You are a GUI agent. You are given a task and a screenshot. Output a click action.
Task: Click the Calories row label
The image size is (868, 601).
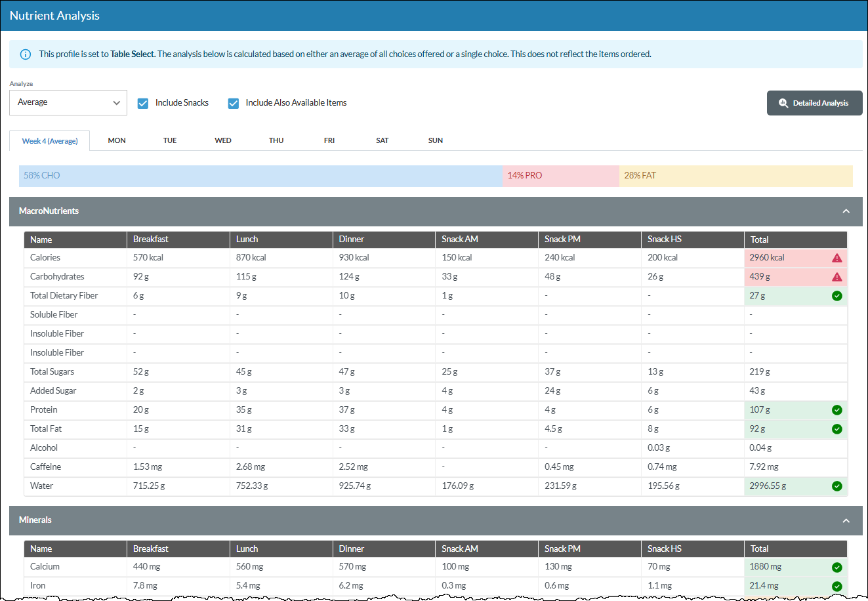pyautogui.click(x=45, y=258)
